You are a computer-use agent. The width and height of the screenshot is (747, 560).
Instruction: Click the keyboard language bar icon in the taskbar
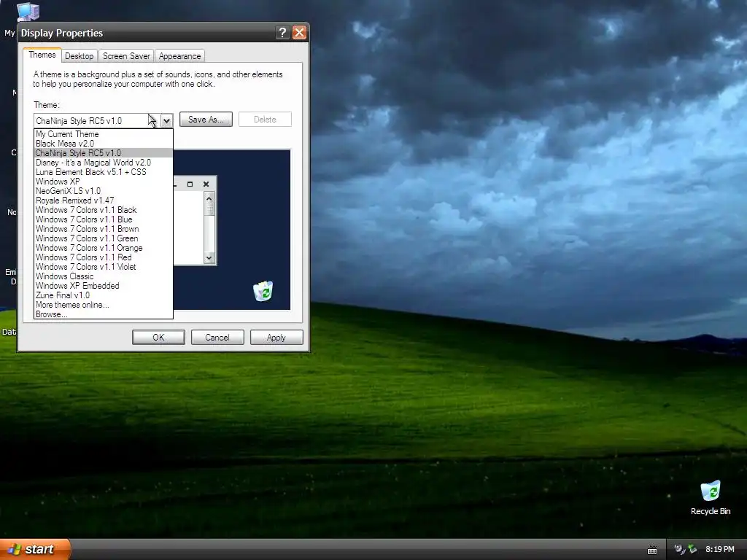pyautogui.click(x=652, y=550)
